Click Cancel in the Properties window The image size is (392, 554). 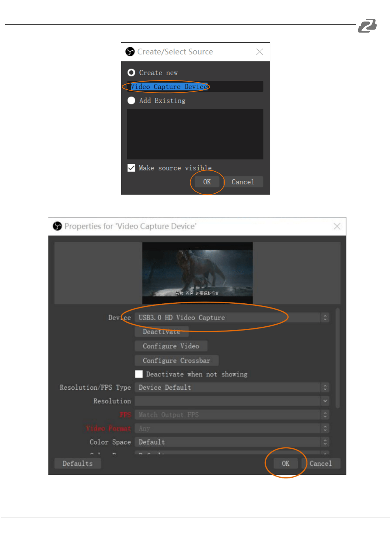(321, 463)
